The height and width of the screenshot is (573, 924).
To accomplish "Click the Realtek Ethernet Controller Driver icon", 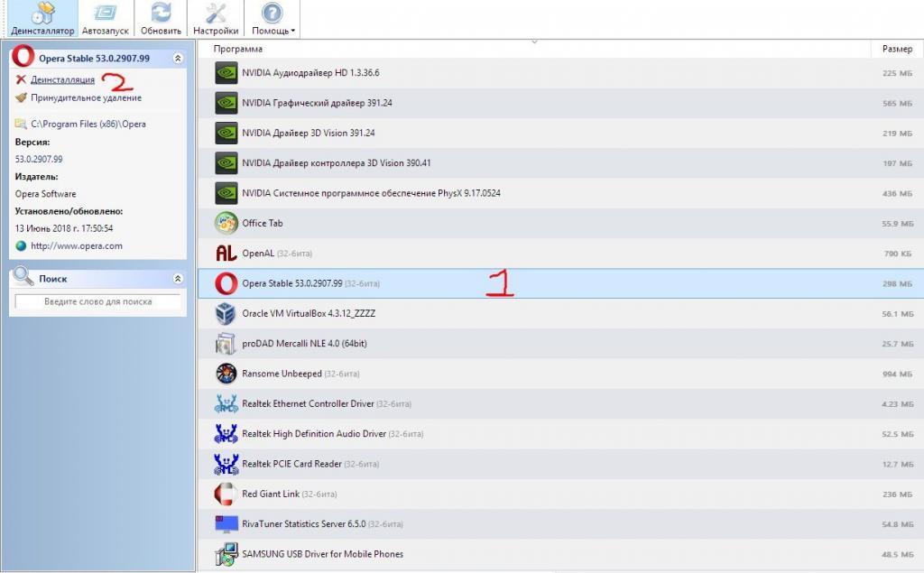I will (x=226, y=404).
